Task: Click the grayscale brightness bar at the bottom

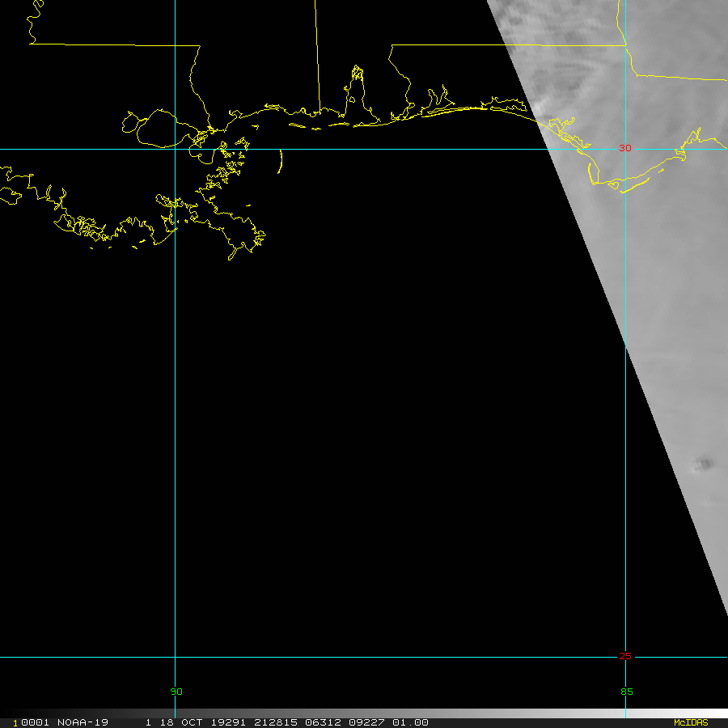Action: 364,713
